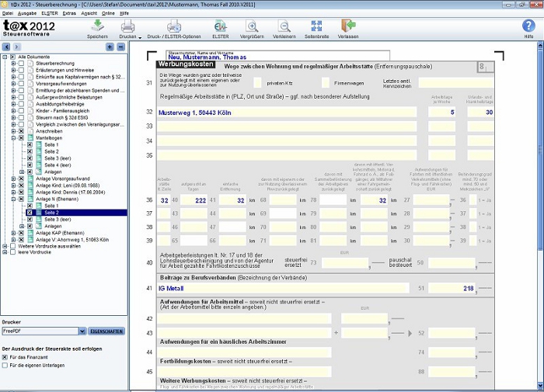544x392 pixels.
Task: Expand the leere Vordrucke node
Action: point(5,252)
